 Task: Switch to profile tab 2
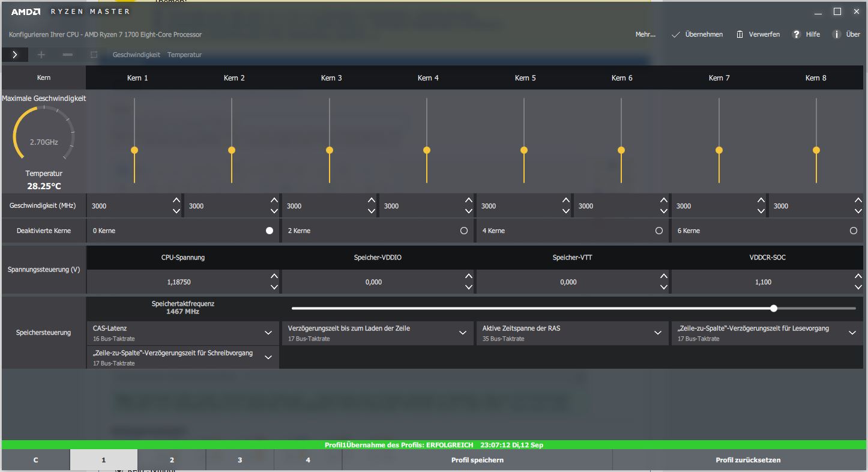tap(172, 460)
